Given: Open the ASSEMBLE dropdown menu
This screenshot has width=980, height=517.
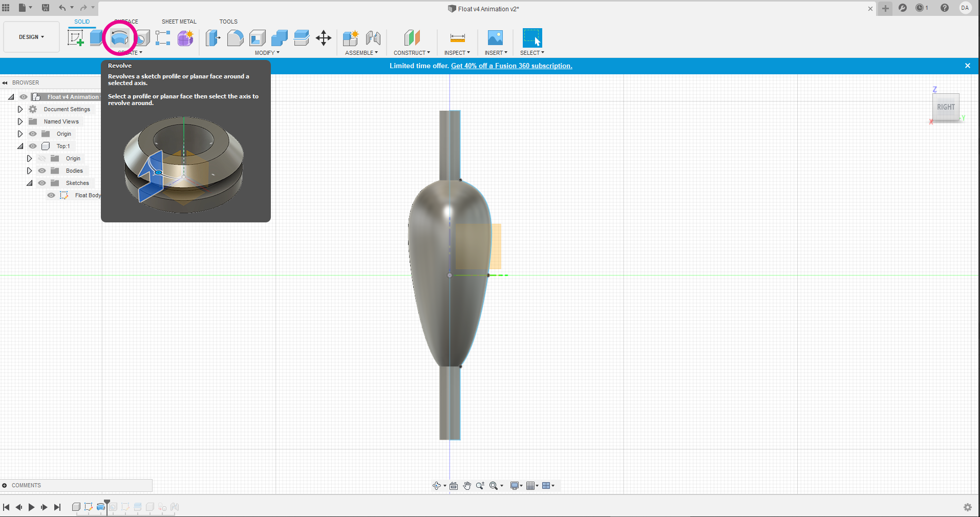Looking at the screenshot, I should click(361, 53).
